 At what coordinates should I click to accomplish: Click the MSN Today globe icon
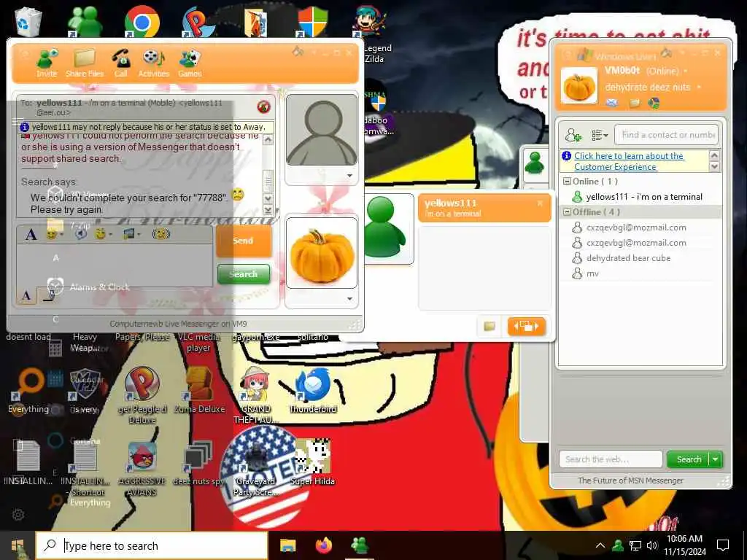pyautogui.click(x=654, y=103)
